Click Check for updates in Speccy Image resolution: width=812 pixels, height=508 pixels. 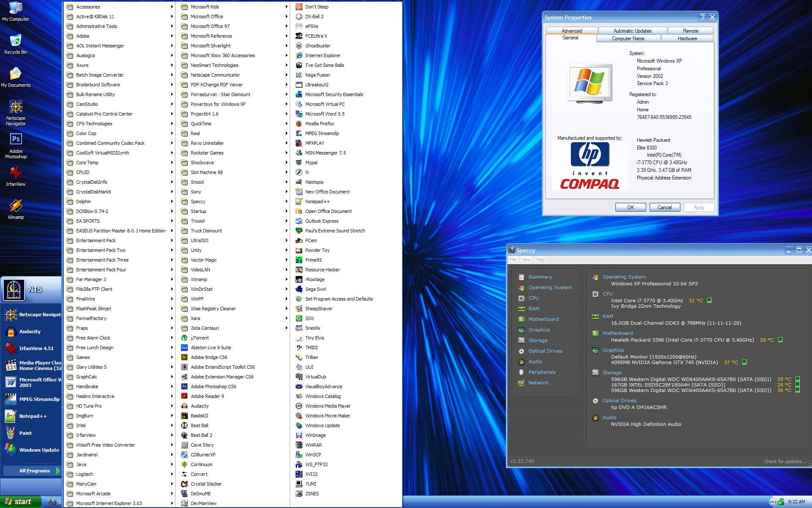pyautogui.click(x=785, y=461)
